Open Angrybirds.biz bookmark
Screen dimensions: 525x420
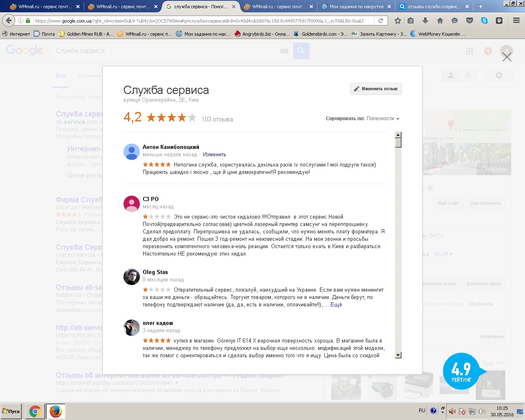262,34
